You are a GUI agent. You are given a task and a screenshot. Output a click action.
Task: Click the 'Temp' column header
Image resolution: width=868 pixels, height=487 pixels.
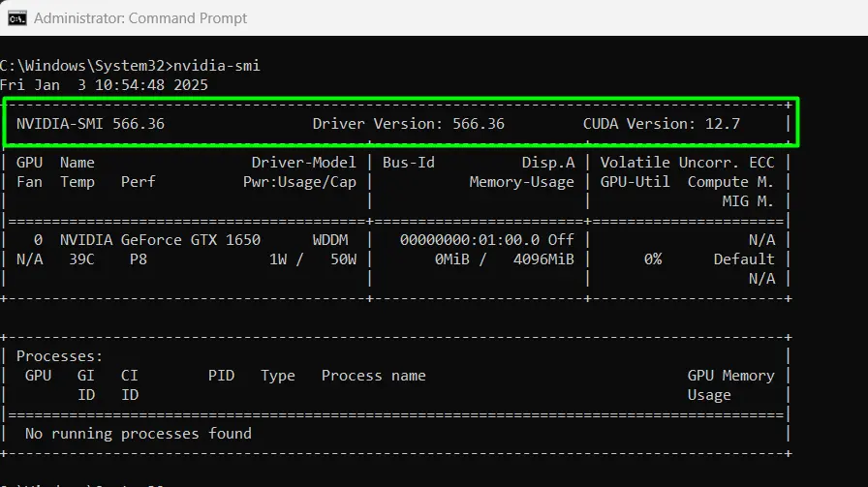pyautogui.click(x=77, y=183)
